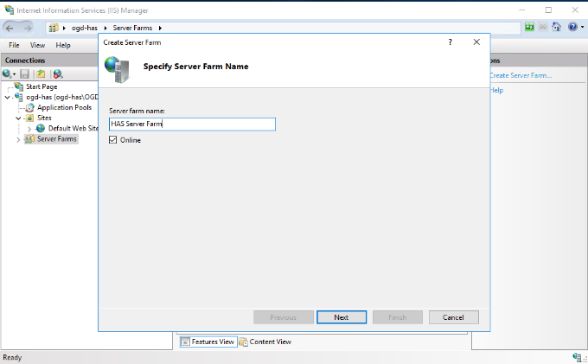Click Server Farms in the address breadcrumb
The height and width of the screenshot is (364, 588).
pos(132,28)
